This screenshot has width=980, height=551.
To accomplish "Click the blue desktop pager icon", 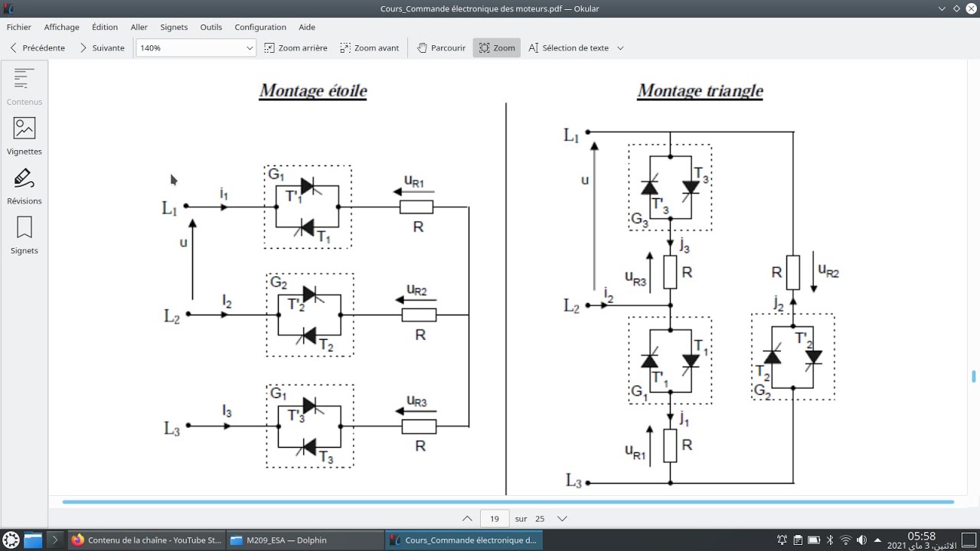I will click(x=33, y=540).
